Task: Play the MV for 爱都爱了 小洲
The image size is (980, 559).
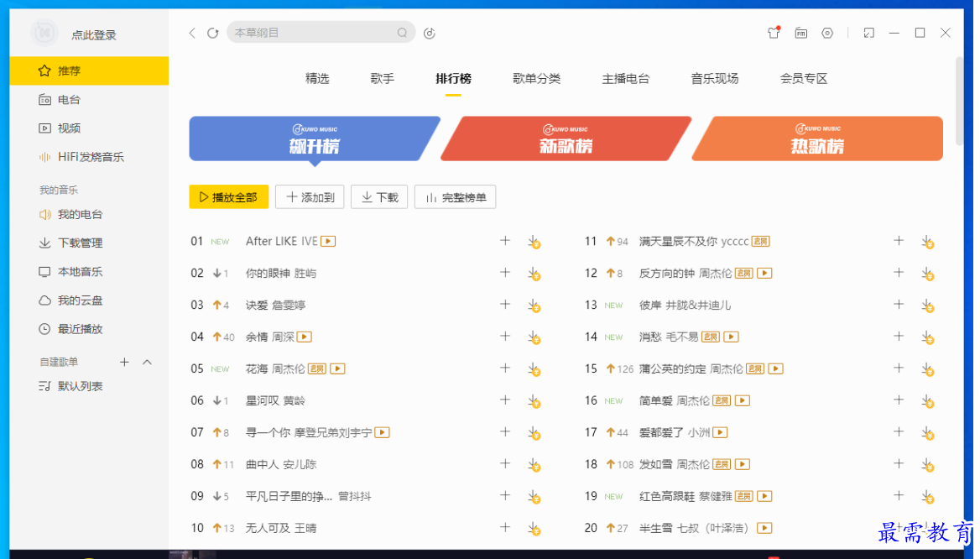Action: pos(720,433)
